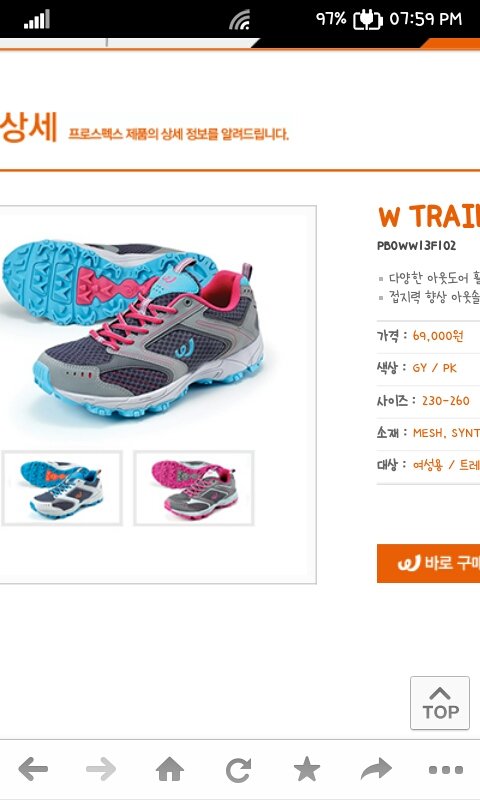Screen dimensions: 480x800
Task: Tap the 상세 section heading
Action: click(28, 127)
